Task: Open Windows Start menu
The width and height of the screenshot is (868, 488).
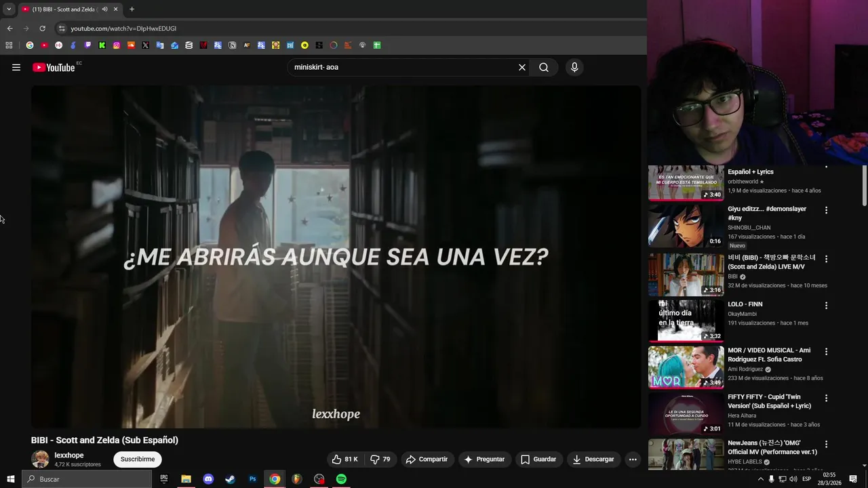Action: point(10,479)
